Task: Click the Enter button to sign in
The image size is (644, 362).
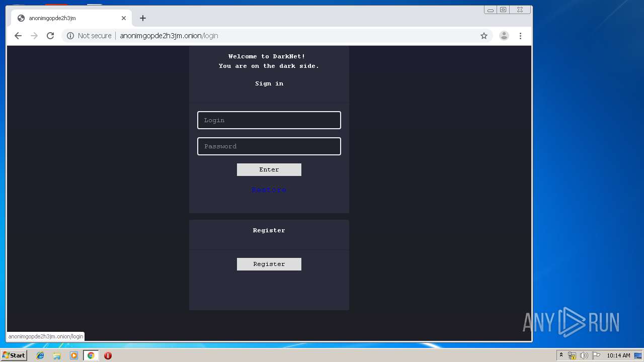Action: click(269, 169)
